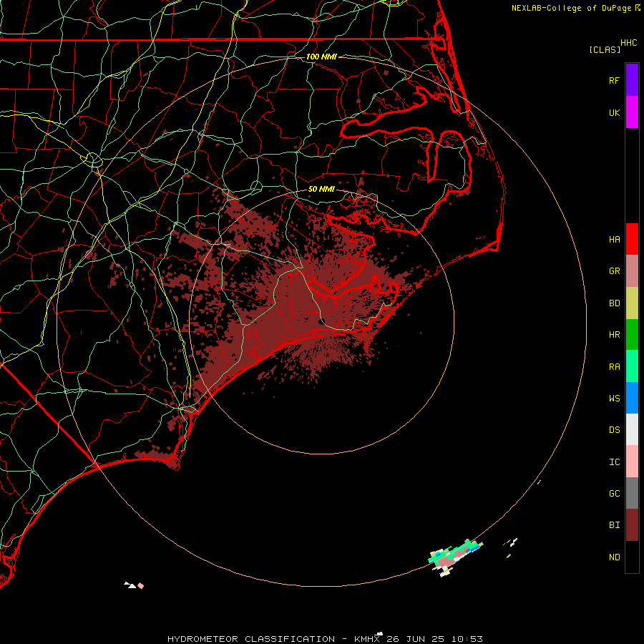Click the multicolored offshore precipitation echo
The image size is (644, 644).
point(455,557)
